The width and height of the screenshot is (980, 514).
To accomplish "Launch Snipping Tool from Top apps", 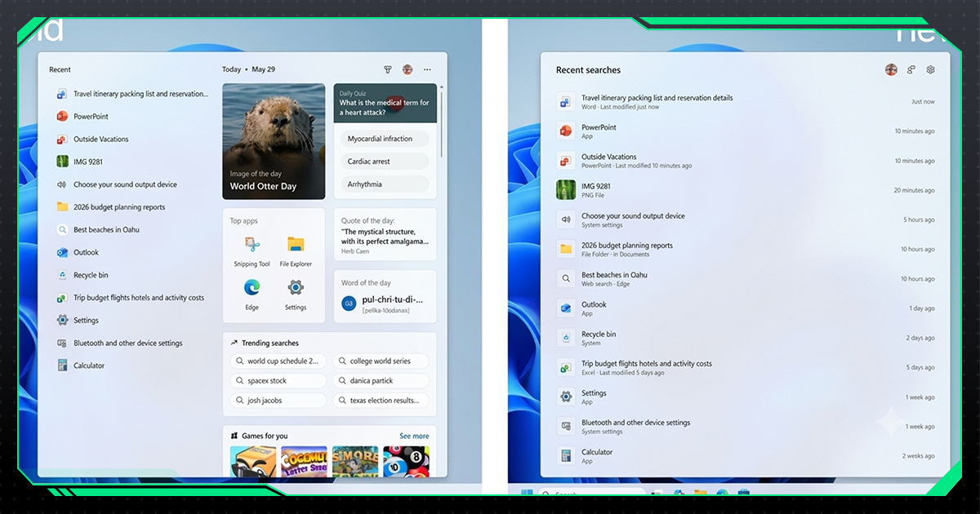I will [252, 251].
